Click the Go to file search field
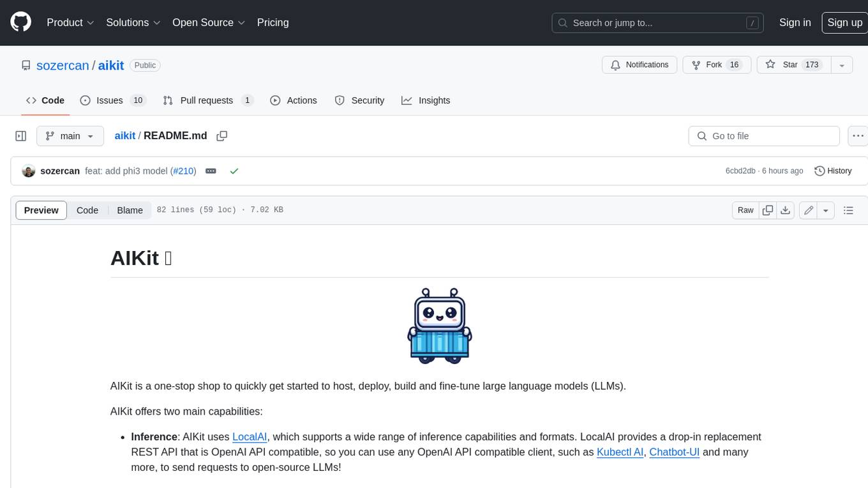Image resolution: width=868 pixels, height=488 pixels. [x=764, y=136]
